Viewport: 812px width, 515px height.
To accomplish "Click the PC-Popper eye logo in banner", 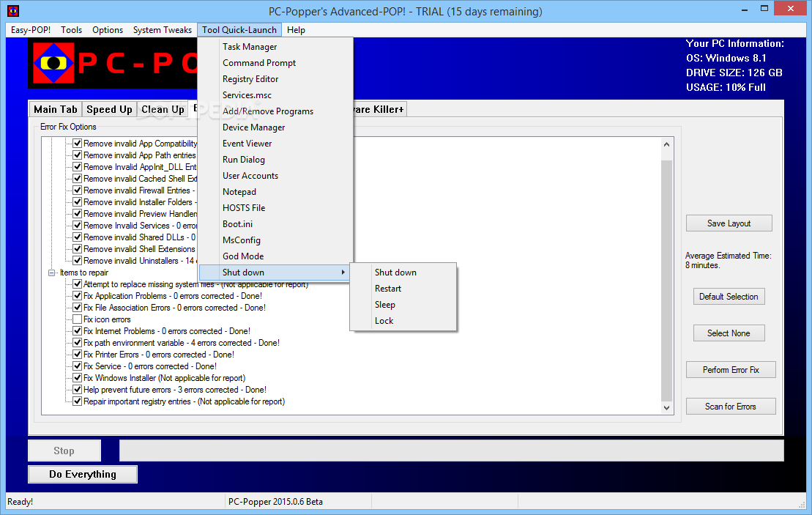I will coord(53,63).
